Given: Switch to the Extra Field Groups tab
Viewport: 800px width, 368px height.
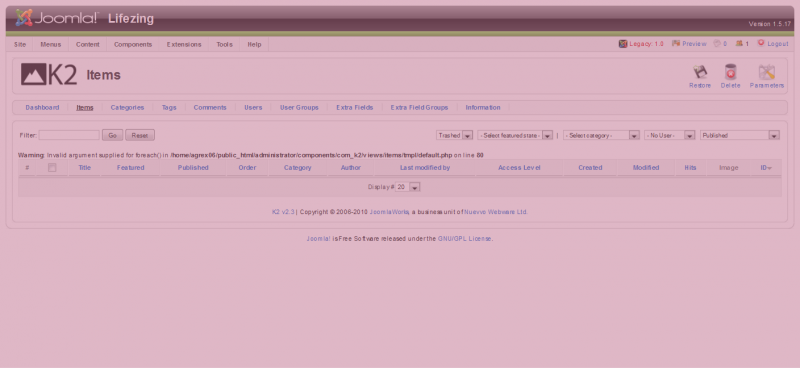Looking at the screenshot, I should (419, 108).
